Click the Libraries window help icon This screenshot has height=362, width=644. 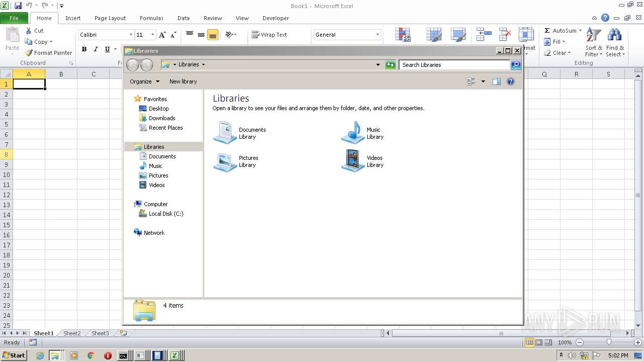(x=511, y=81)
